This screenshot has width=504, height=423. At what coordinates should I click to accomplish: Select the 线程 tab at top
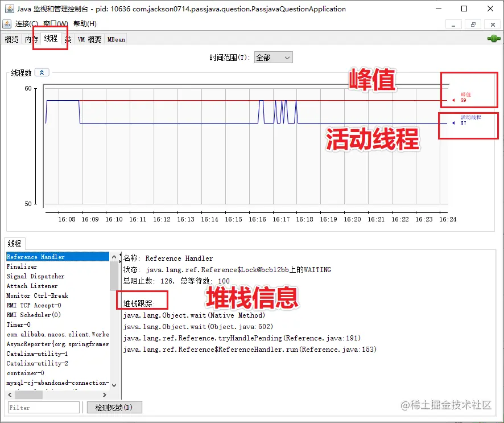[51, 39]
